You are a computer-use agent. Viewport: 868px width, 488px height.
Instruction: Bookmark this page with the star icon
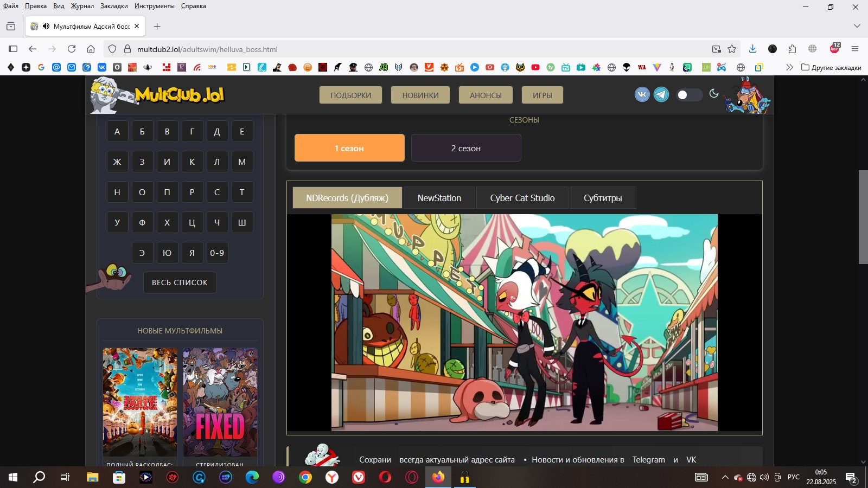click(x=732, y=49)
